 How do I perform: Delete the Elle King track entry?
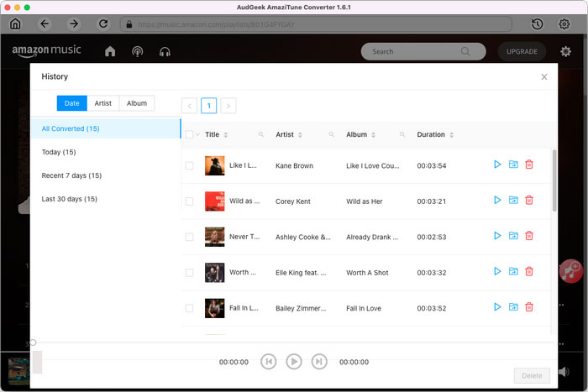(529, 271)
